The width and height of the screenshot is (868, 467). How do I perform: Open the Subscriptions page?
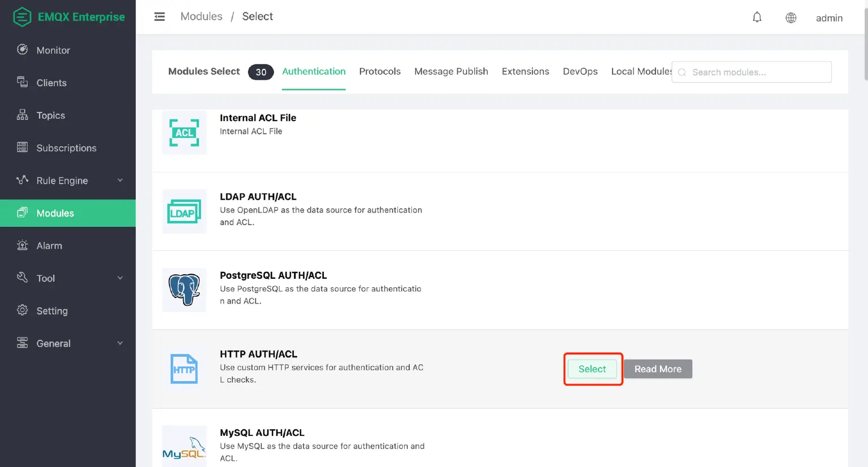click(x=66, y=148)
